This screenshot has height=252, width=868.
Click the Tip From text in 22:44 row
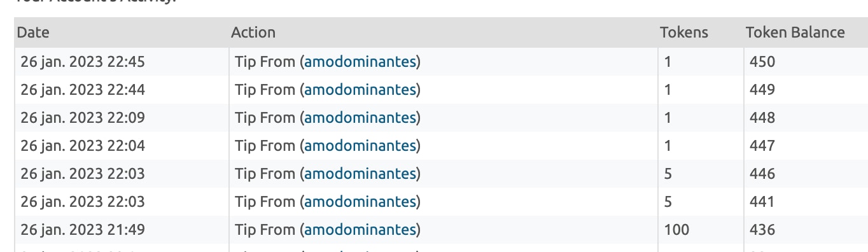coord(265,90)
